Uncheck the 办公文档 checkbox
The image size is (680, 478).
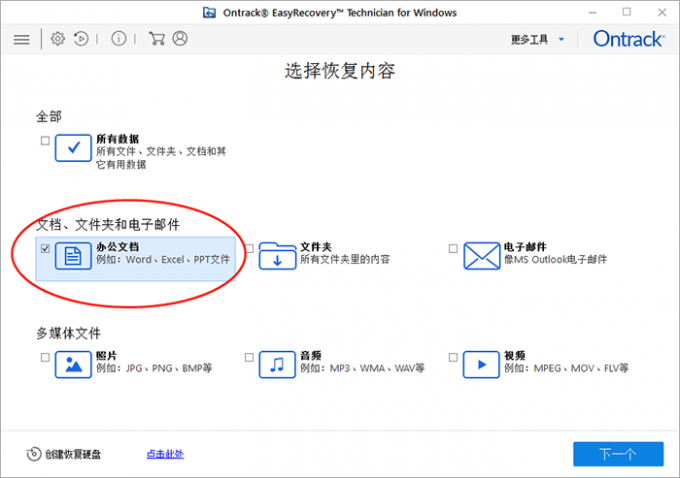(45, 249)
